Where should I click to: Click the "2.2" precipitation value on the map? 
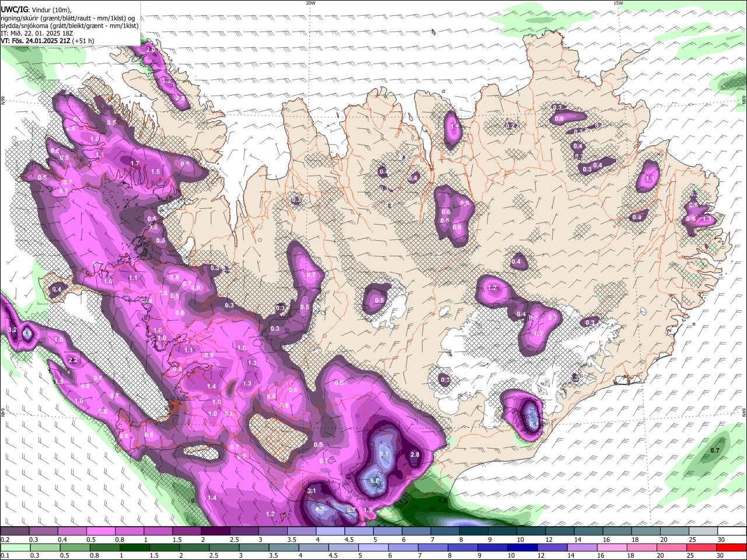73,360
